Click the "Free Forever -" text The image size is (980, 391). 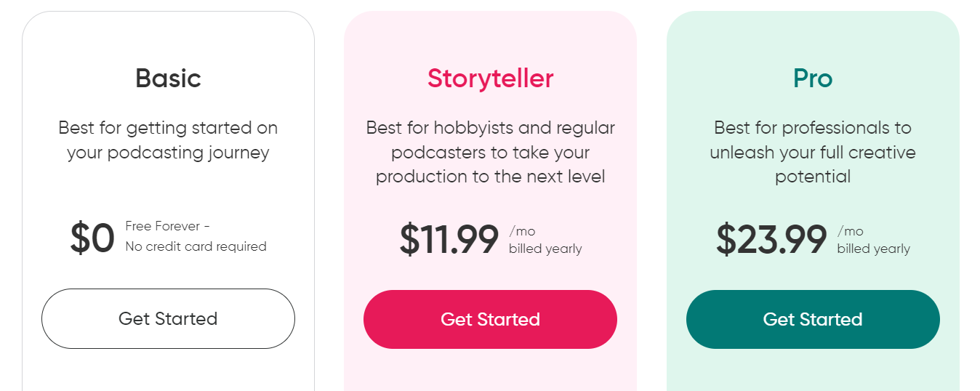167,226
